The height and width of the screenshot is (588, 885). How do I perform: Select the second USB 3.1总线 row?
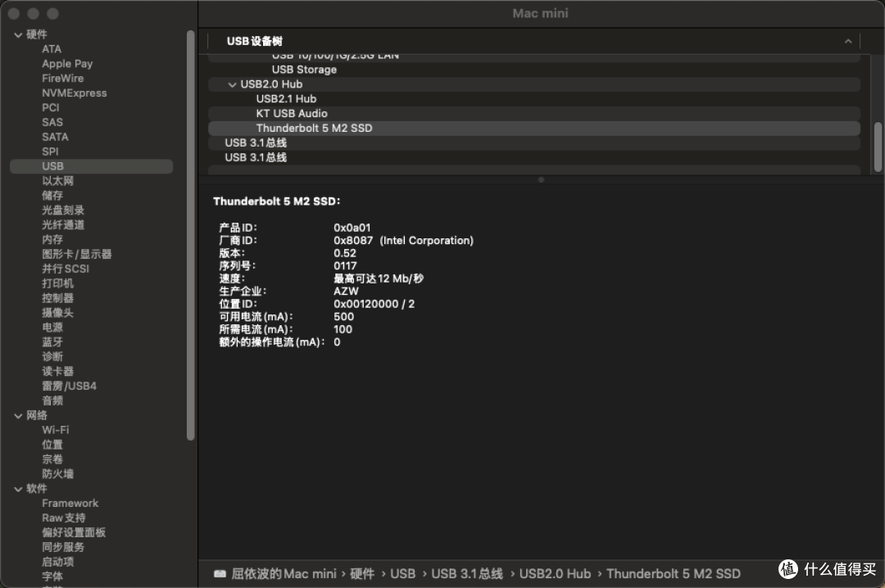[x=534, y=158]
